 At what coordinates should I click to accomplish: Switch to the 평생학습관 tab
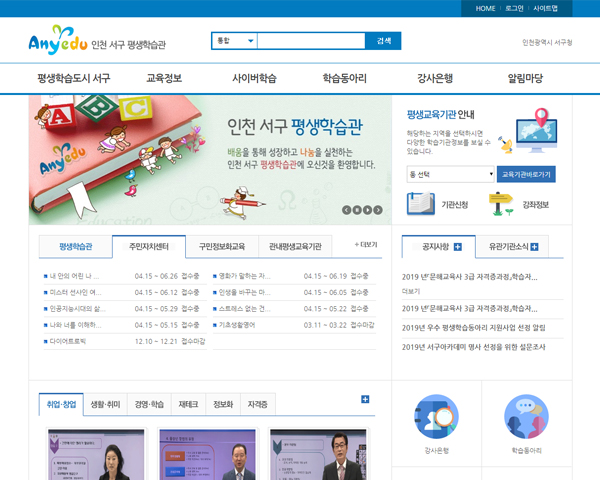[x=76, y=247]
